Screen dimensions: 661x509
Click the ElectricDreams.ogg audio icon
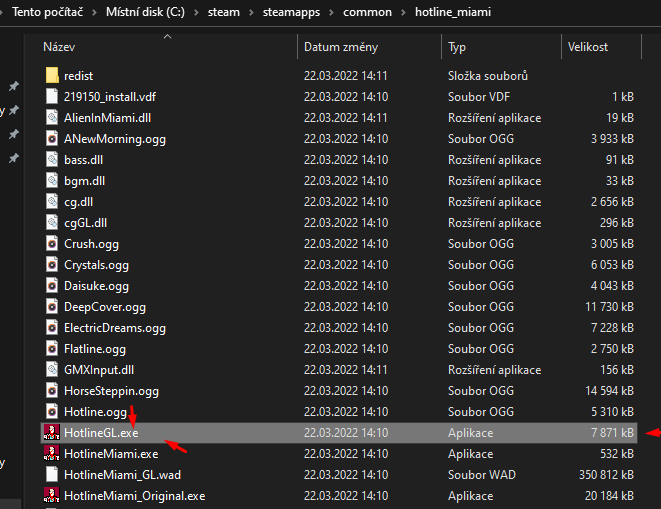click(52, 328)
